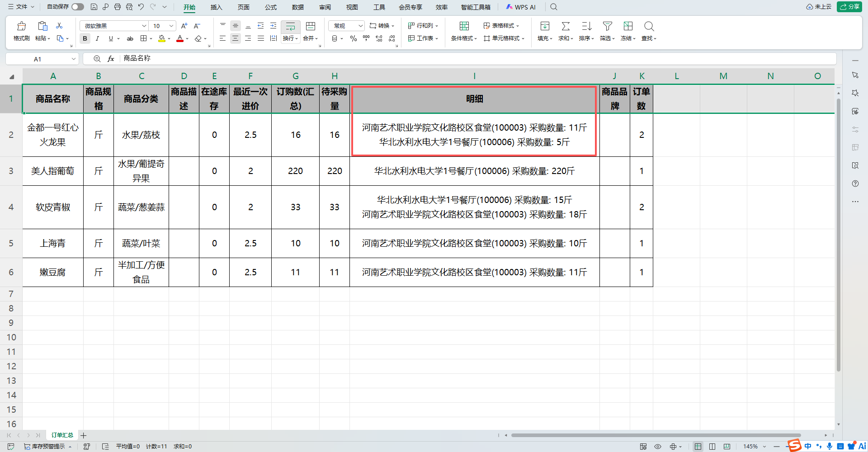Toggle the 自动保存 autosave switch
Image resolution: width=868 pixels, height=452 pixels.
pyautogui.click(x=78, y=7)
